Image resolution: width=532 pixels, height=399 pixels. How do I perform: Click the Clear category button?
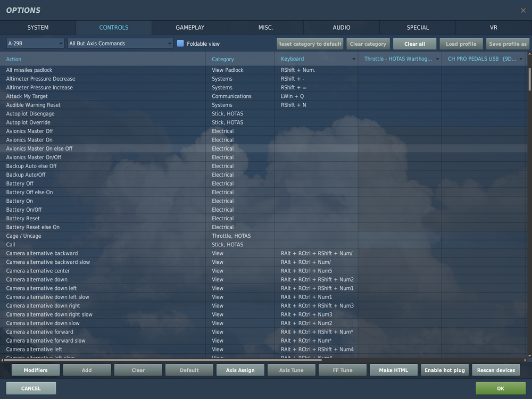[368, 44]
